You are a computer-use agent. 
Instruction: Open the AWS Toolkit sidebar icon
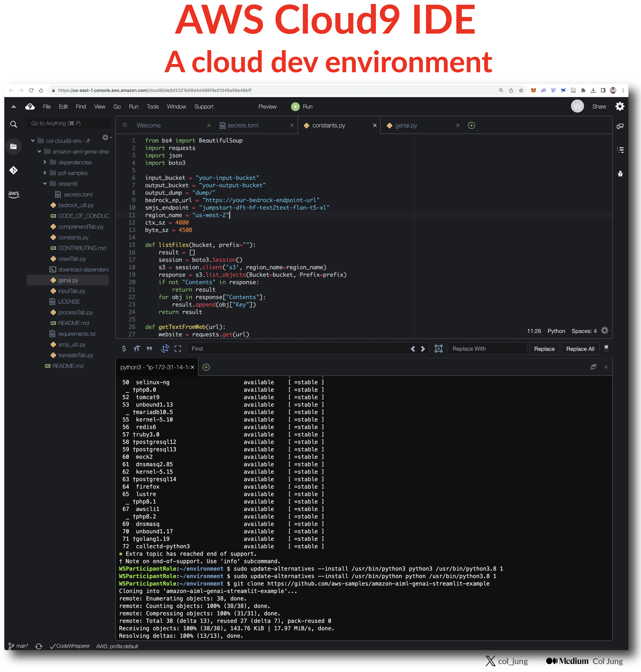coord(13,194)
